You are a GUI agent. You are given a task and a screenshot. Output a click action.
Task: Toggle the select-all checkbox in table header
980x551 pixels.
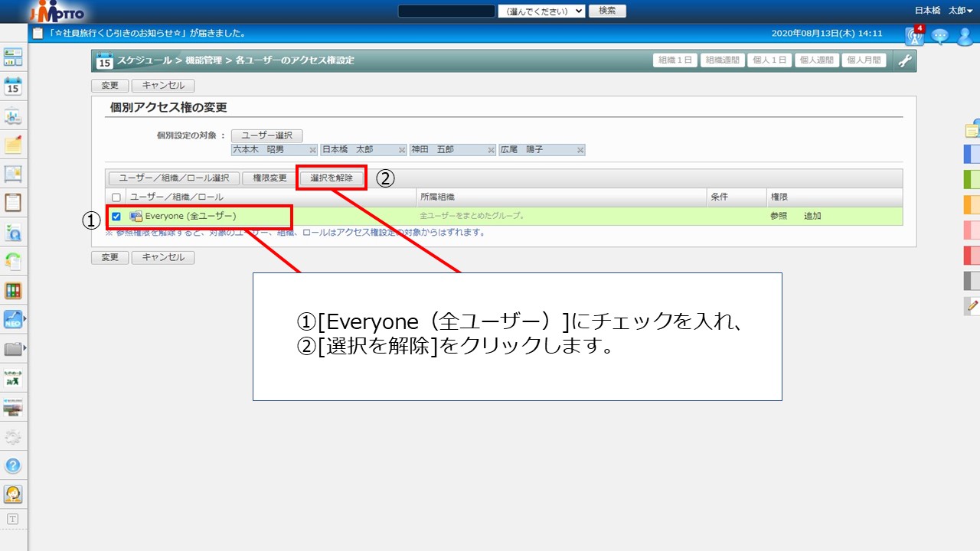116,197
